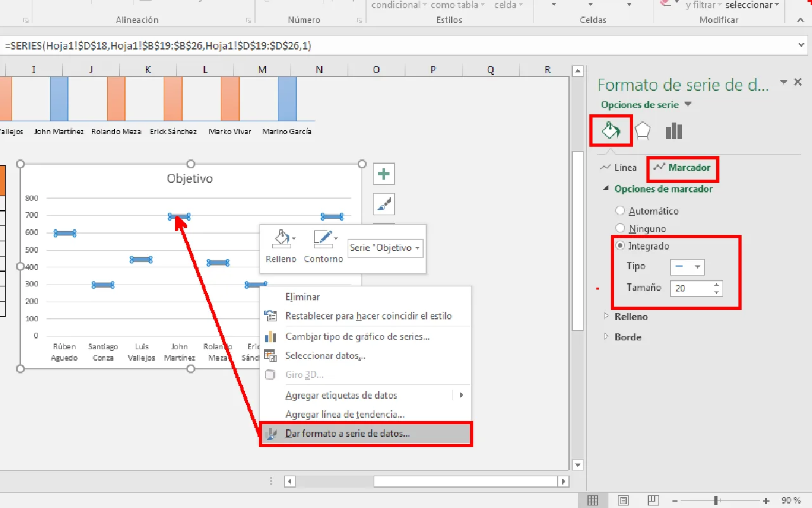This screenshot has height=508, width=812.
Task: Open the Opciones de serie dropdown
Action: (688, 105)
